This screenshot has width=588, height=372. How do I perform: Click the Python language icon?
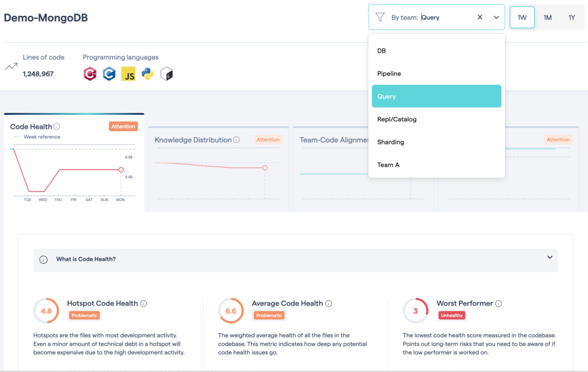coord(148,74)
